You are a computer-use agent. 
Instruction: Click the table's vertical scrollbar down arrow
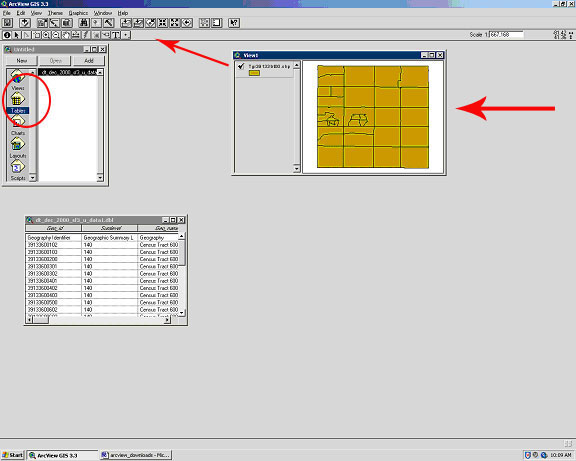coord(181,313)
